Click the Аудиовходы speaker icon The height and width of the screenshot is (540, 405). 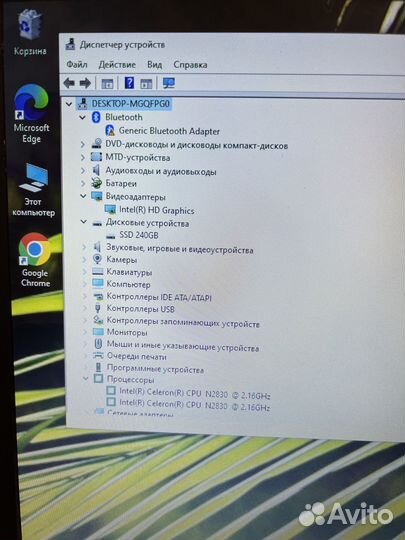tap(96, 170)
